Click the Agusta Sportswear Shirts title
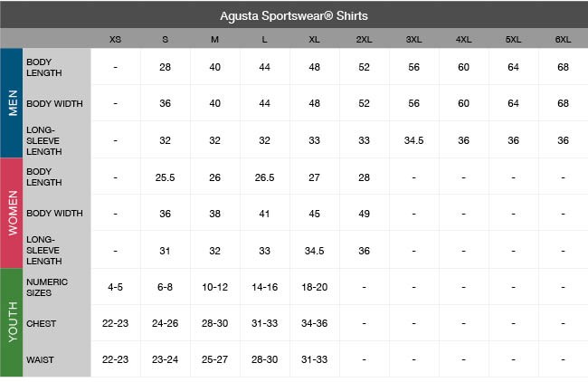This screenshot has width=588, height=382. [x=294, y=16]
